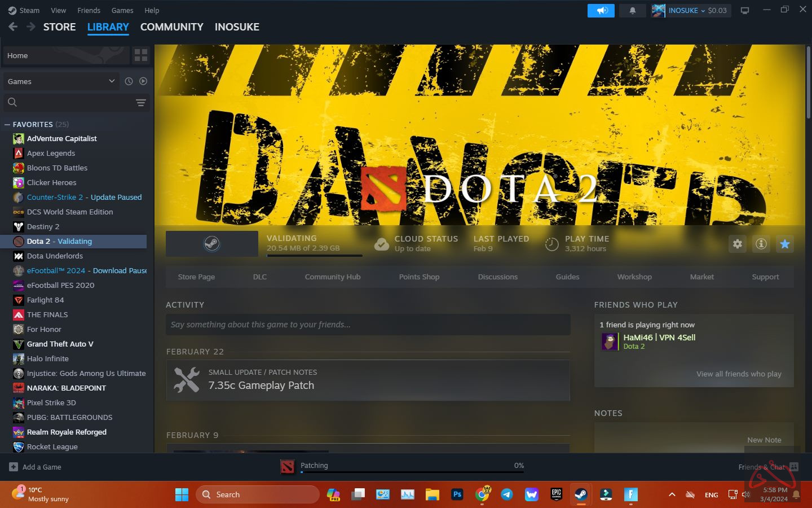Click the cloud status icon for Dota 2
Image resolution: width=812 pixels, height=508 pixels.
tap(382, 244)
